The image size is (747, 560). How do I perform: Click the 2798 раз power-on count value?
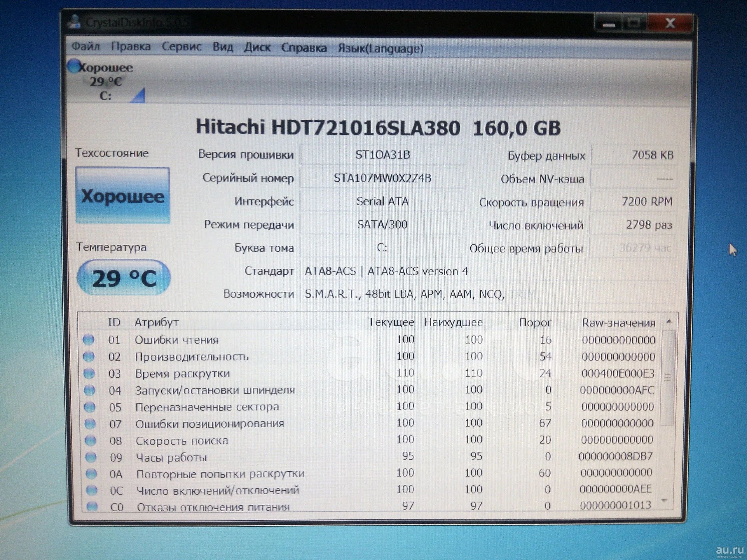[x=633, y=225]
